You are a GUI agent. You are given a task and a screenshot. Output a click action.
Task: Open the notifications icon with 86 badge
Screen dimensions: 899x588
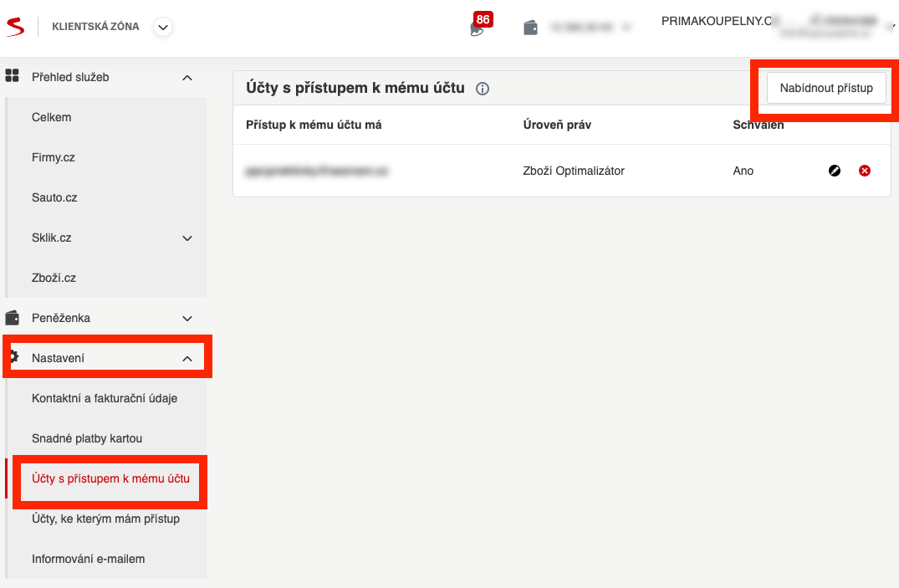480,24
